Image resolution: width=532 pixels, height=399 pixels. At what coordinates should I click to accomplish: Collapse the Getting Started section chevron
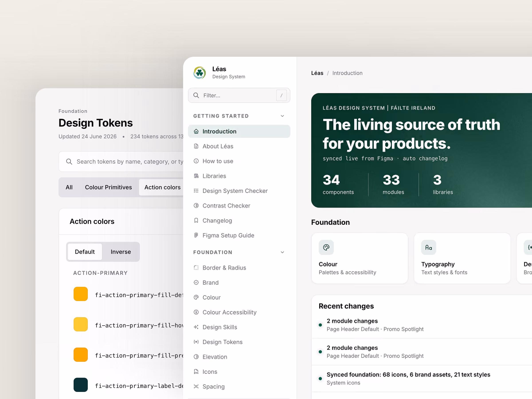tap(282, 116)
